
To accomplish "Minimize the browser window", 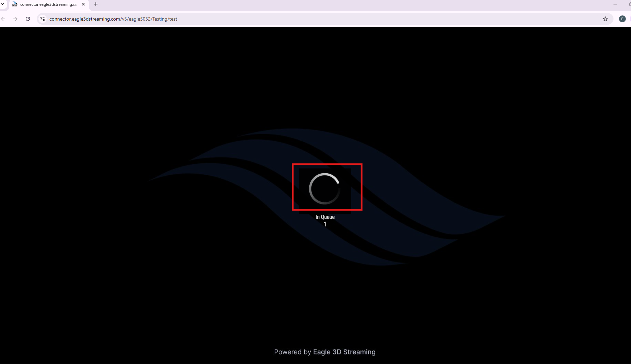I will coord(615,4).
